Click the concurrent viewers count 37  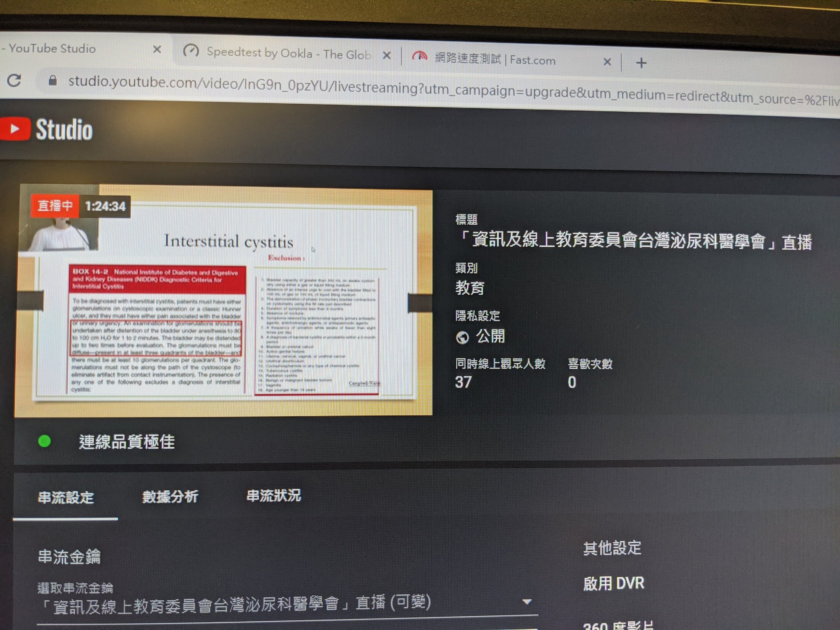coord(463,382)
